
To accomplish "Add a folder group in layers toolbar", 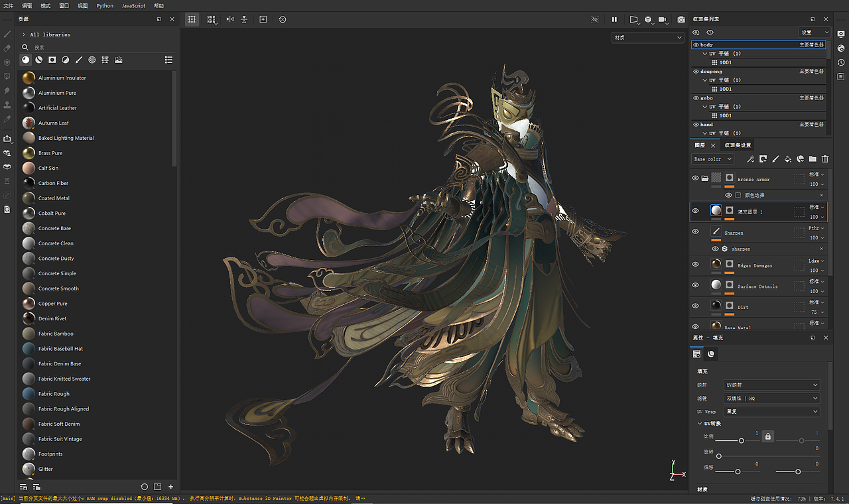I will 813,159.
